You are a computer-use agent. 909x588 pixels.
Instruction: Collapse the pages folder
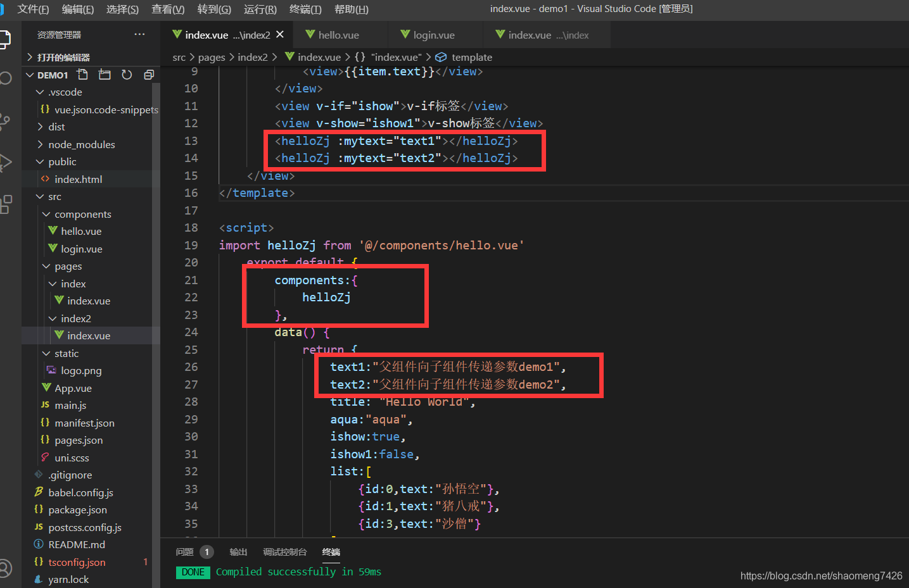pyautogui.click(x=68, y=266)
